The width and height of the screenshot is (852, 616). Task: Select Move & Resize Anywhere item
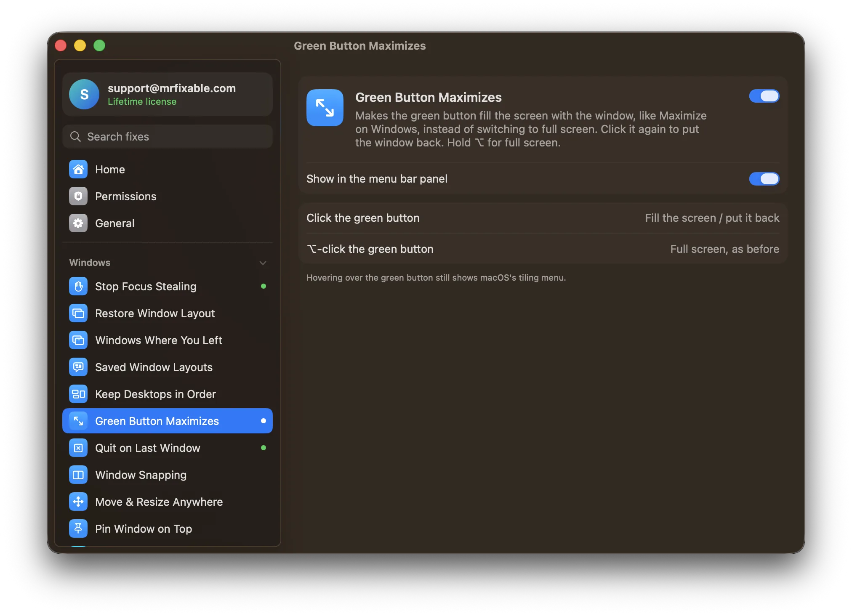pos(168,502)
